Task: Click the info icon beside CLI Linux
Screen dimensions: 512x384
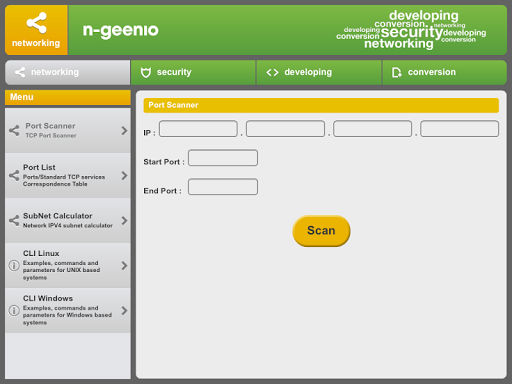Action: [x=14, y=266]
